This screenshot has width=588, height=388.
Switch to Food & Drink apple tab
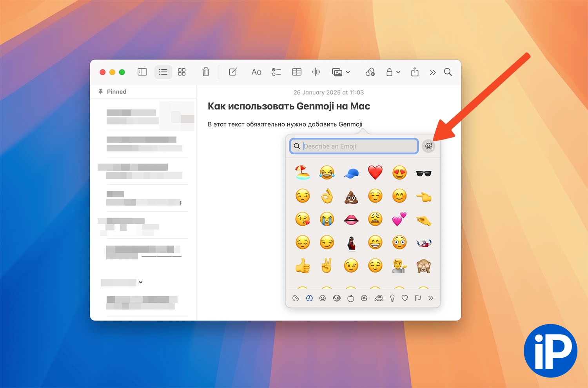[x=351, y=298]
